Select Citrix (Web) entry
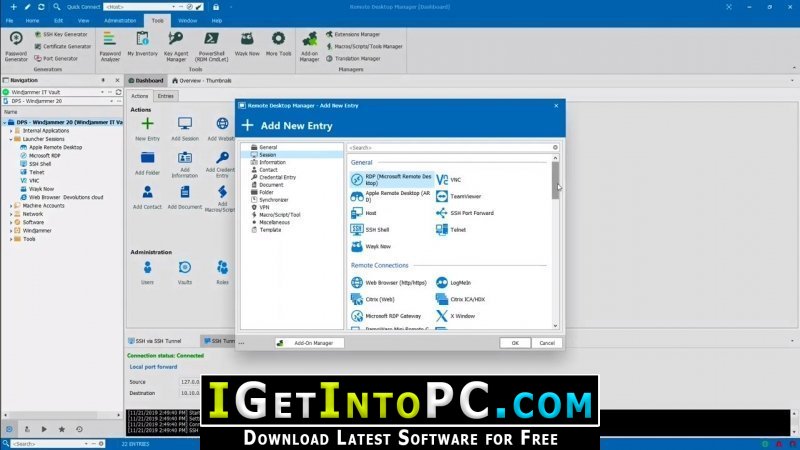The image size is (800, 450). [372, 299]
